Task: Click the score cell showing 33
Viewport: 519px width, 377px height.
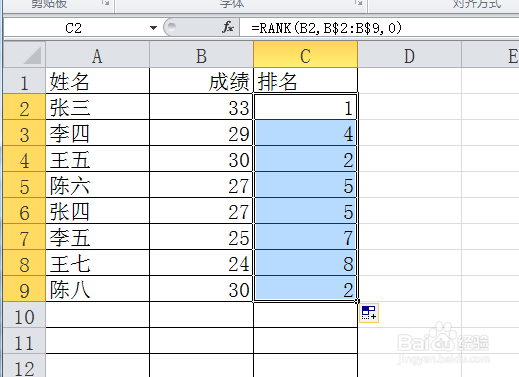Action: (201, 107)
